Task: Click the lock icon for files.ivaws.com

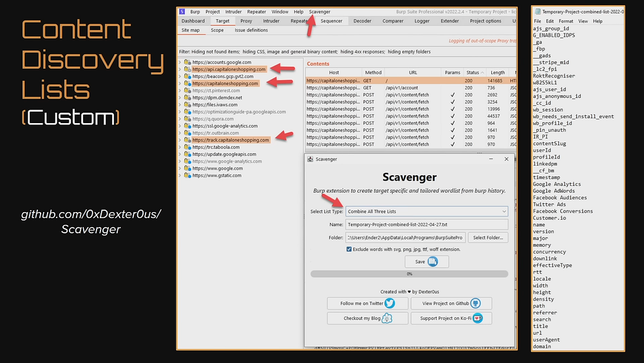Action: click(187, 104)
